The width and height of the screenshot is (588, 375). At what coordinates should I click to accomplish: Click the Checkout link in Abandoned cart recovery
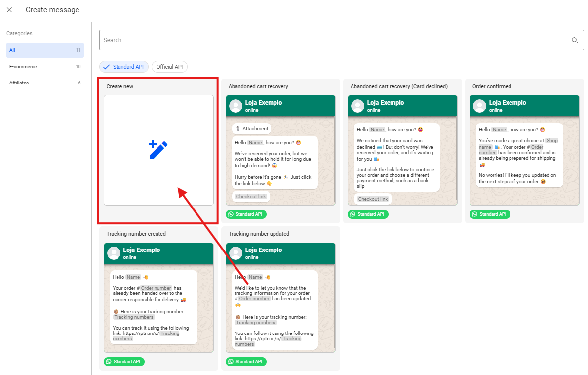pyautogui.click(x=251, y=197)
